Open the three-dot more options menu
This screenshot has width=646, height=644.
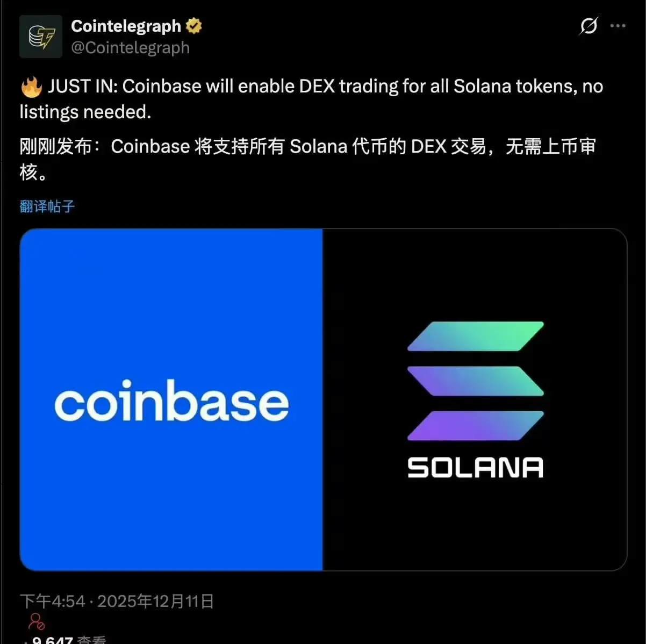coord(618,25)
